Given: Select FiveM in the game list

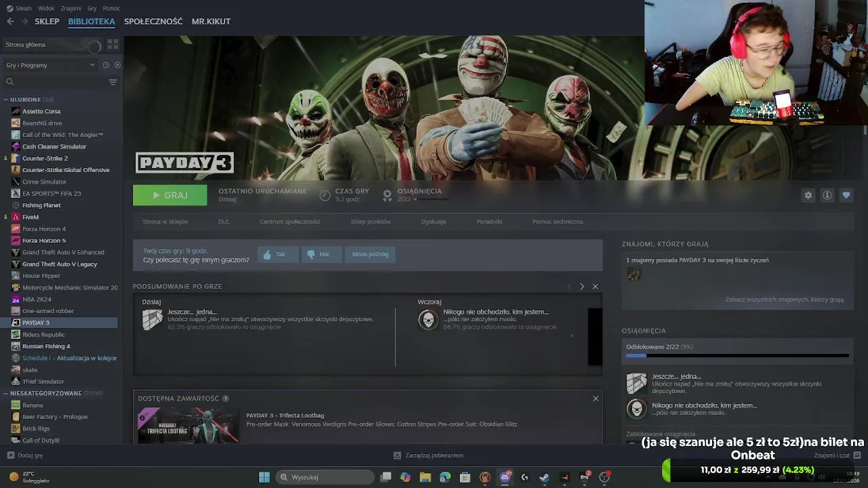Looking at the screenshot, I should pos(31,217).
